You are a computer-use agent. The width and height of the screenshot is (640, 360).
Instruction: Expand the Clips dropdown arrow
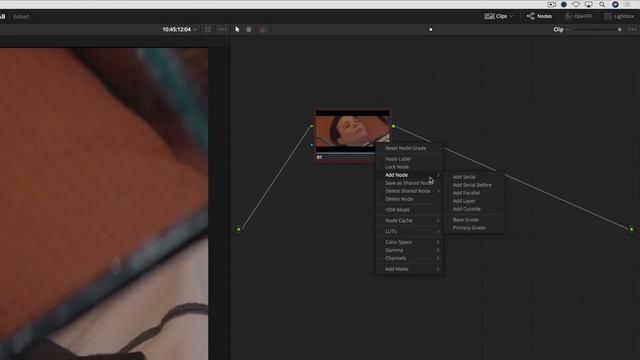(x=511, y=17)
